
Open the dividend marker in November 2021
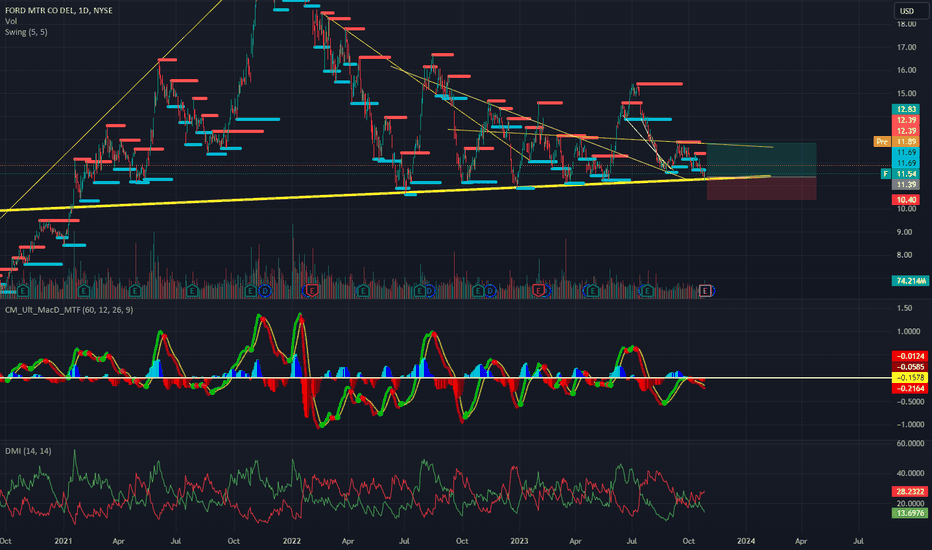265,291
